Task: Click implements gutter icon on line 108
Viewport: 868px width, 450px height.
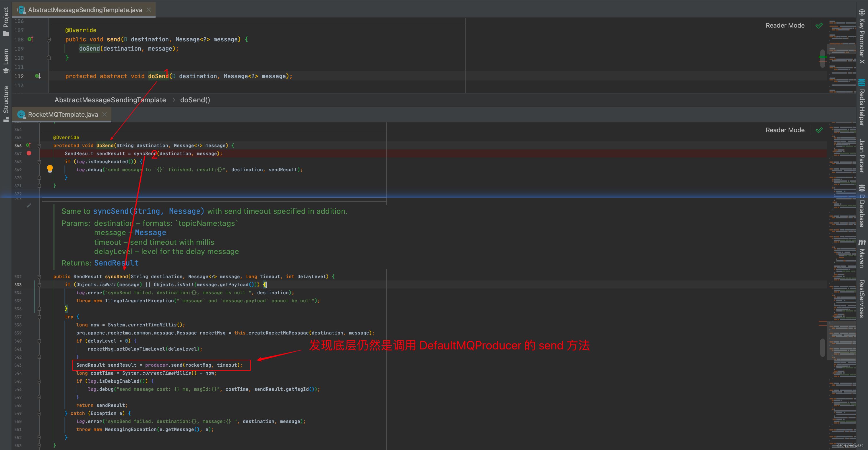Action: pyautogui.click(x=30, y=39)
